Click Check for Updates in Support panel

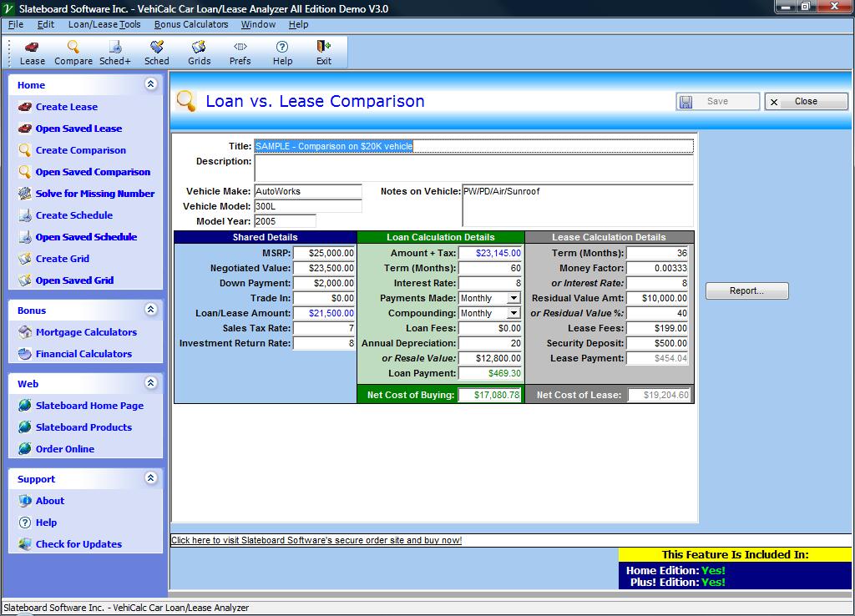(x=78, y=544)
